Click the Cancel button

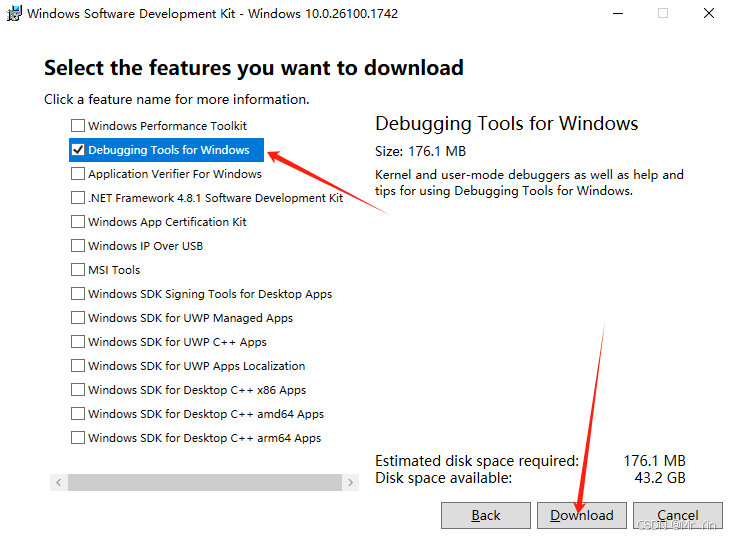point(677,515)
